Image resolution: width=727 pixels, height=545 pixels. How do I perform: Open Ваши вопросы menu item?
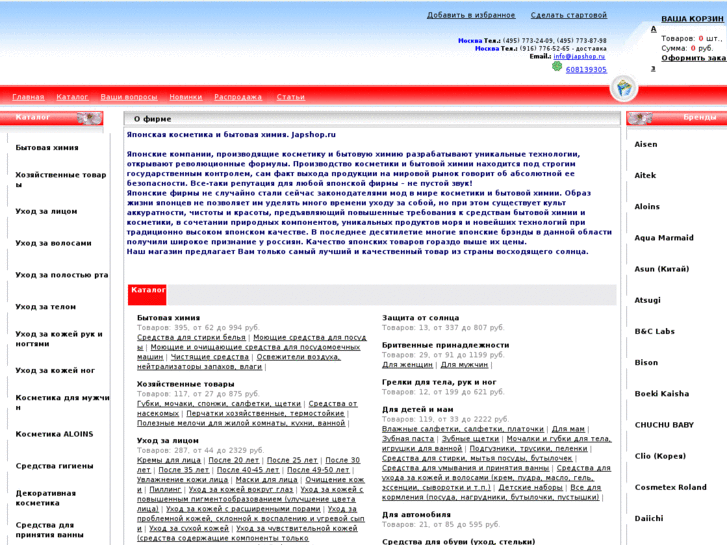[129, 97]
